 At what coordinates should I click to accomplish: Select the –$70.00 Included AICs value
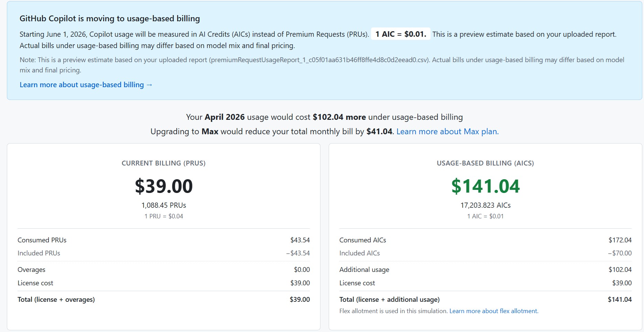(620, 253)
